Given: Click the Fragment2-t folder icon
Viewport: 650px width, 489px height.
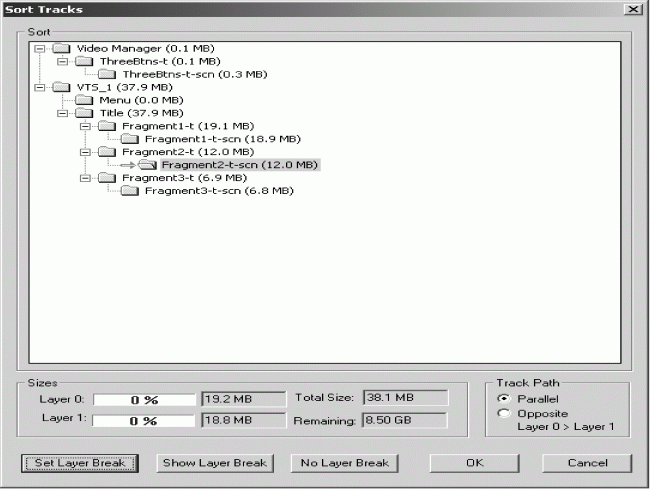Looking at the screenshot, I should [107, 152].
